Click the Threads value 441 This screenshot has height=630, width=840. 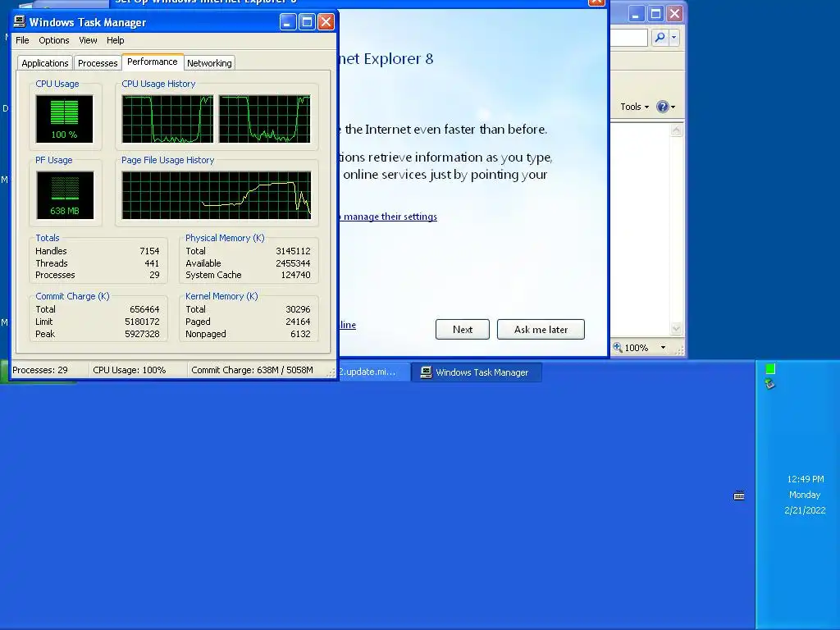152,263
